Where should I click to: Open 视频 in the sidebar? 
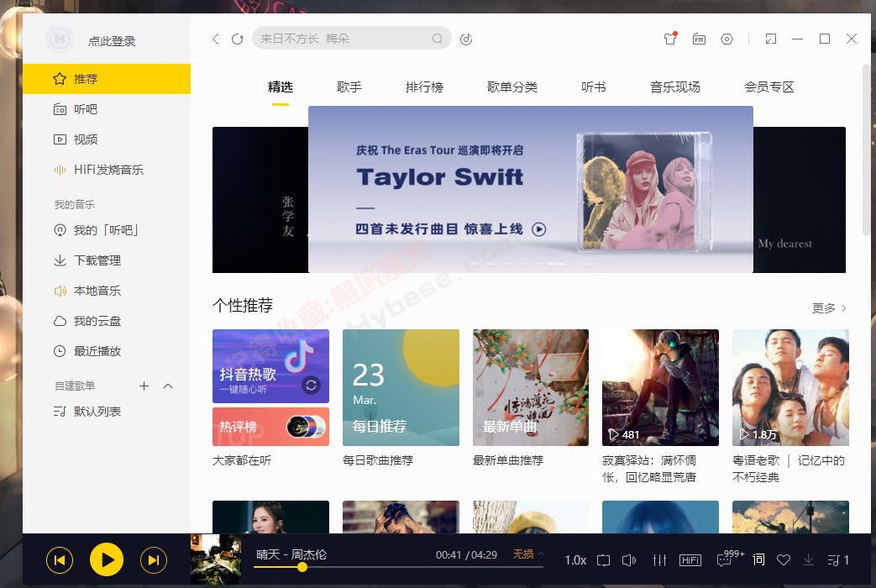(107, 139)
